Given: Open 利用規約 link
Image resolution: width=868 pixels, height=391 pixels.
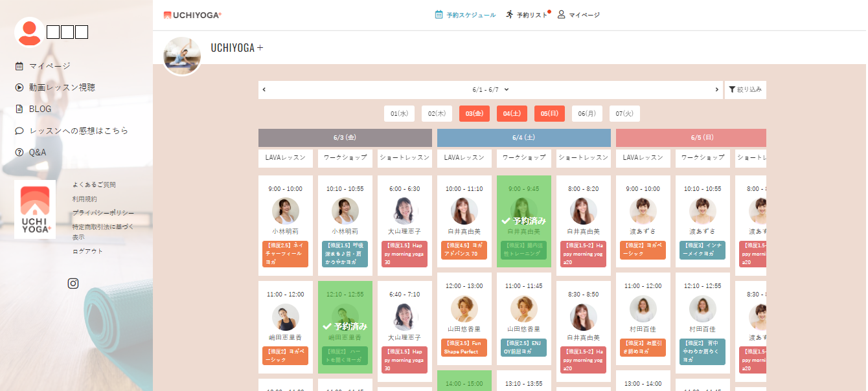Looking at the screenshot, I should 85,199.
